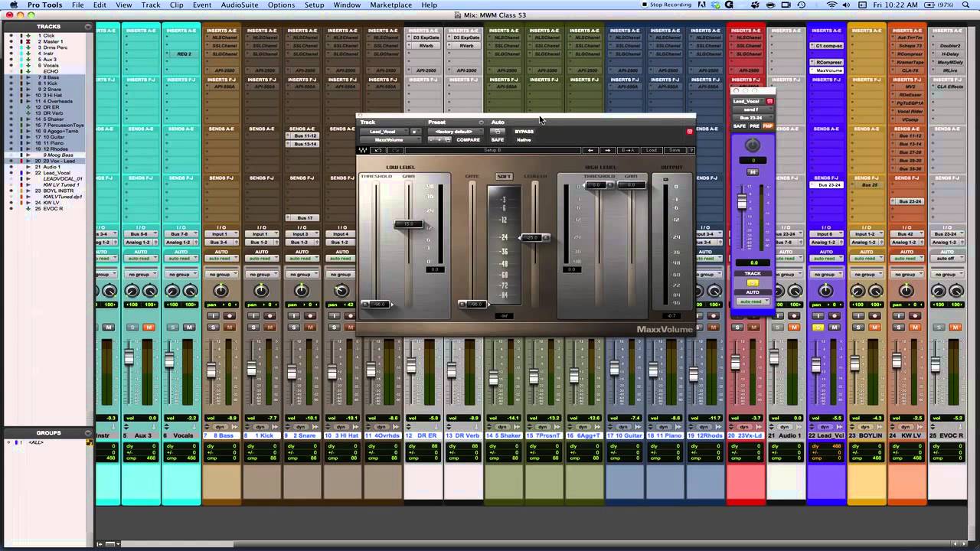Open the factory default preset dropdown
The height and width of the screenshot is (551, 980).
454,132
